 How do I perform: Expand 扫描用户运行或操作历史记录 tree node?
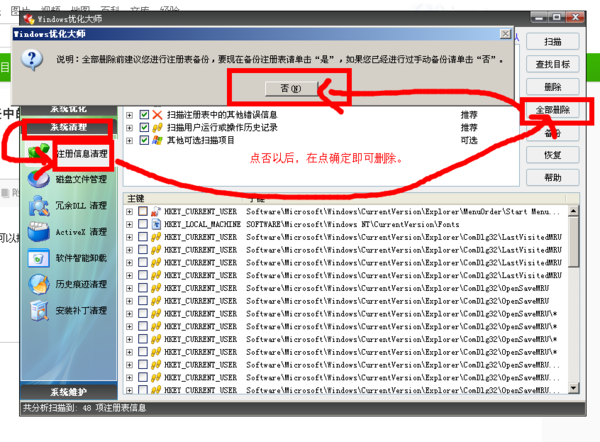click(129, 128)
